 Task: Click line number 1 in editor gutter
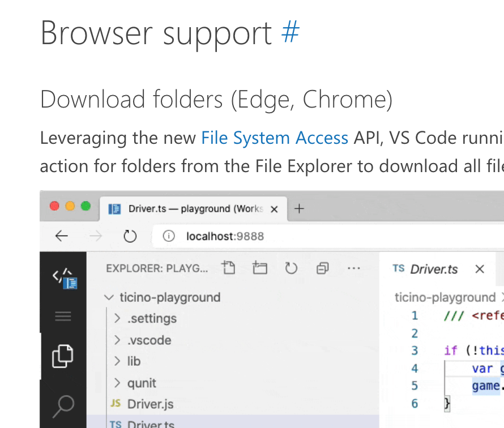click(x=415, y=315)
